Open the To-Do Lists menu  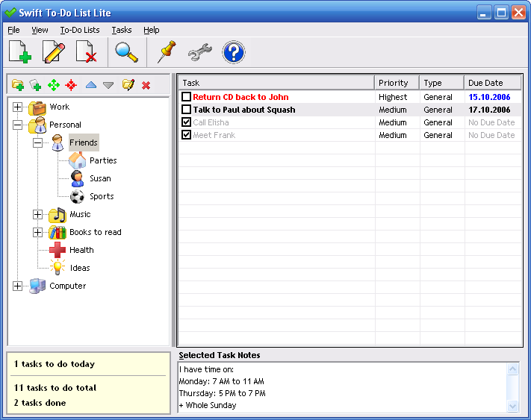coord(80,30)
